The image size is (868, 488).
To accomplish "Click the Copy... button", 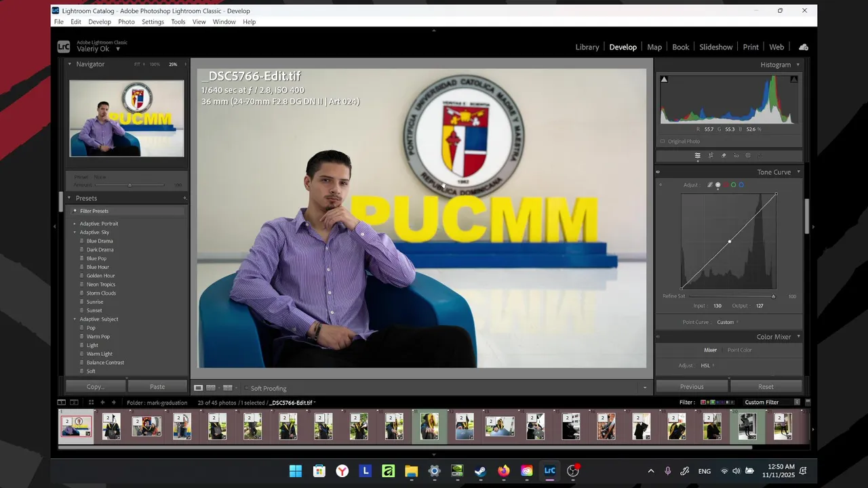I will point(96,387).
